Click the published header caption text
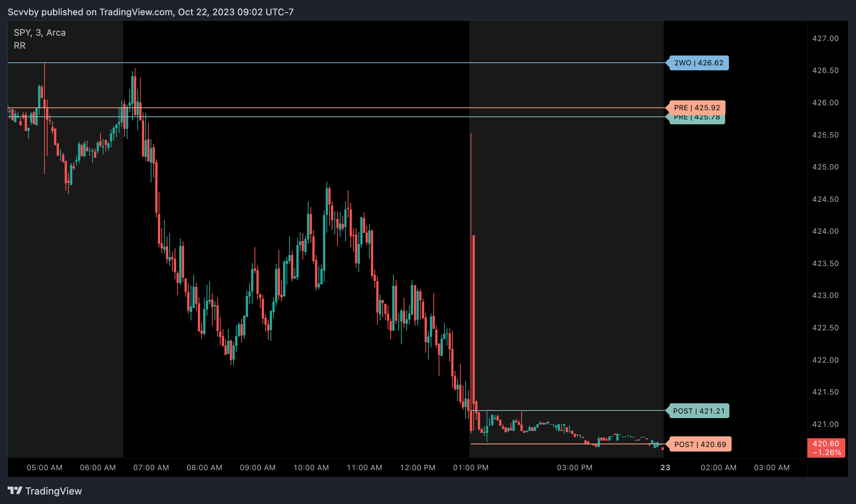This screenshot has width=856, height=504. pos(151,12)
